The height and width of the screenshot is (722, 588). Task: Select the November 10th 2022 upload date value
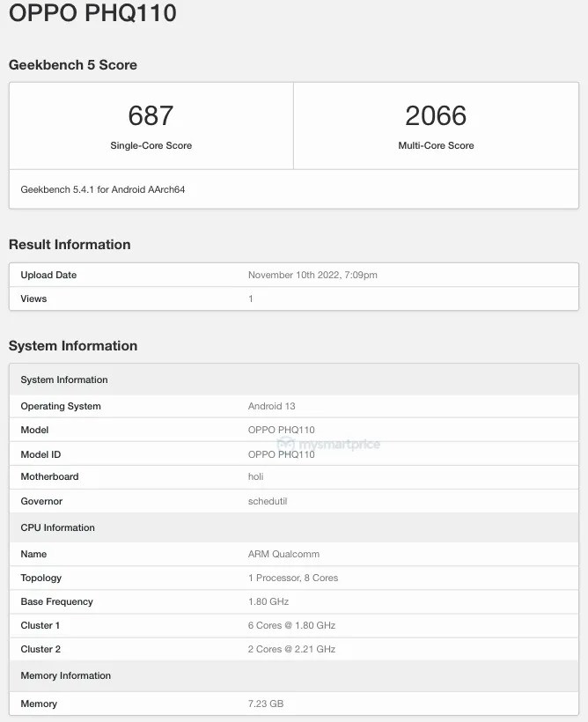(x=312, y=275)
